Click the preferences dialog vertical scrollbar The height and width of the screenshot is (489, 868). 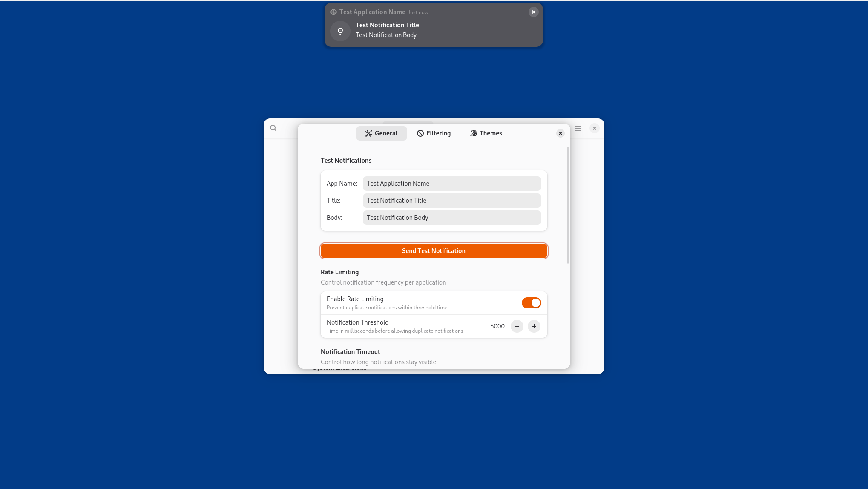(568, 205)
